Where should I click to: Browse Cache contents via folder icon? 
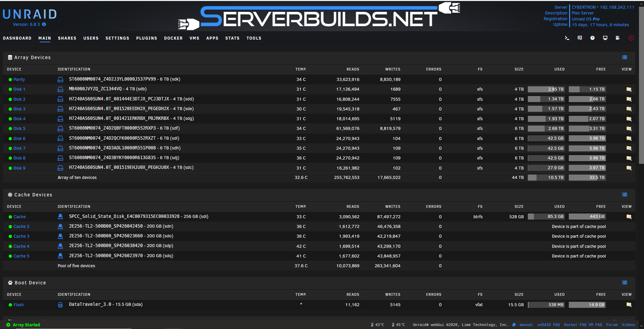[629, 217]
